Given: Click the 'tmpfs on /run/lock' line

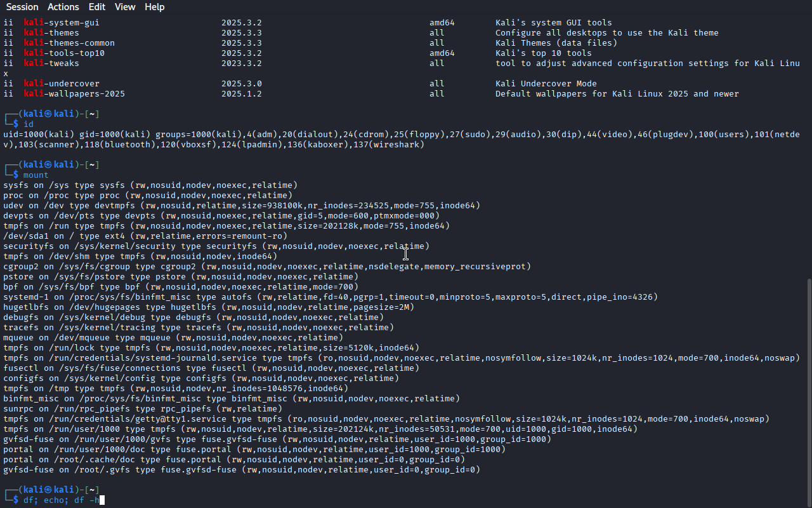Looking at the screenshot, I should click(x=211, y=348).
